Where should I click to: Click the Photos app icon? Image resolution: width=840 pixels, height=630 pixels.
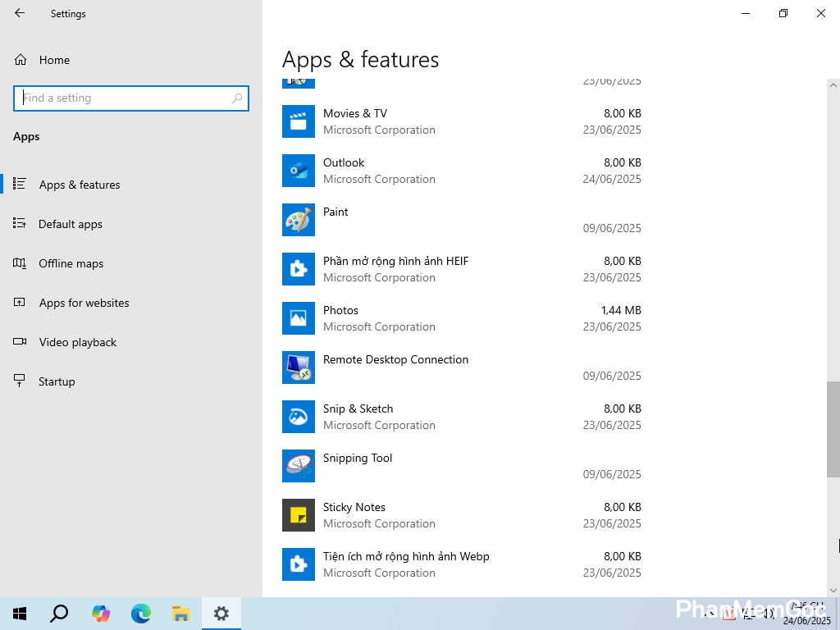point(299,318)
